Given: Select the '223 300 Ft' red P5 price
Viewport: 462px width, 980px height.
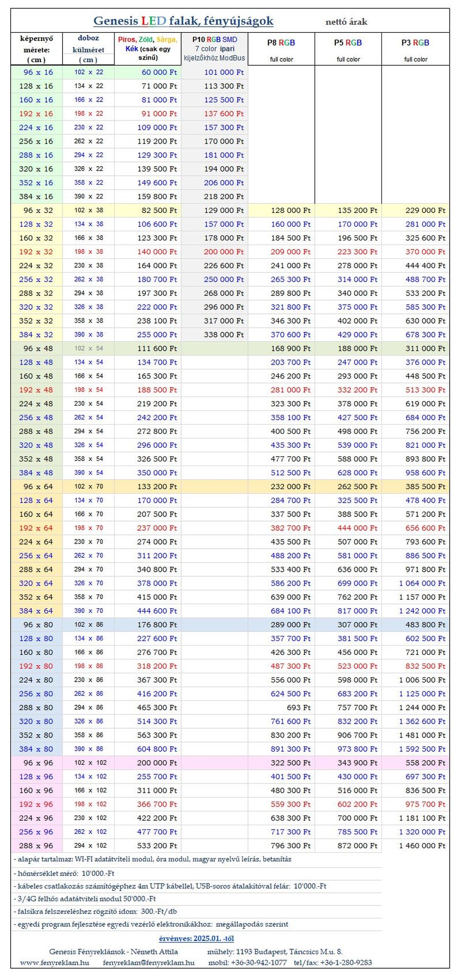Looking at the screenshot, I should coord(348,252).
